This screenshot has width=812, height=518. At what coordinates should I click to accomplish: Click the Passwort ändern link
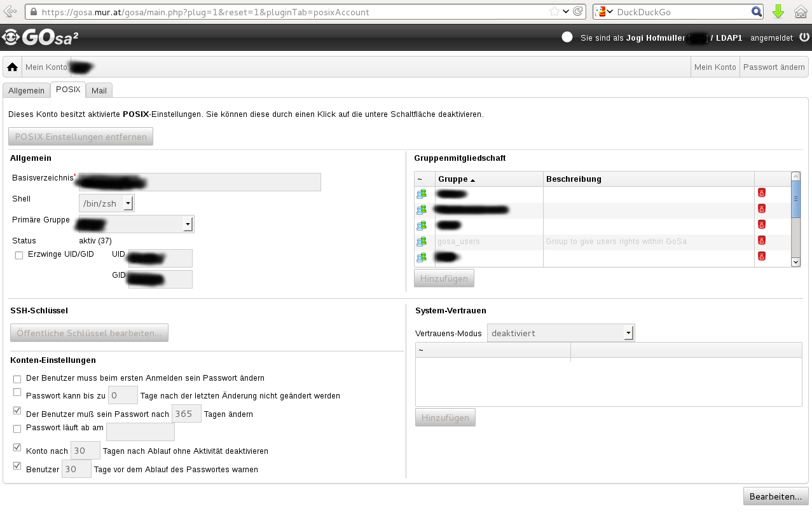[774, 67]
